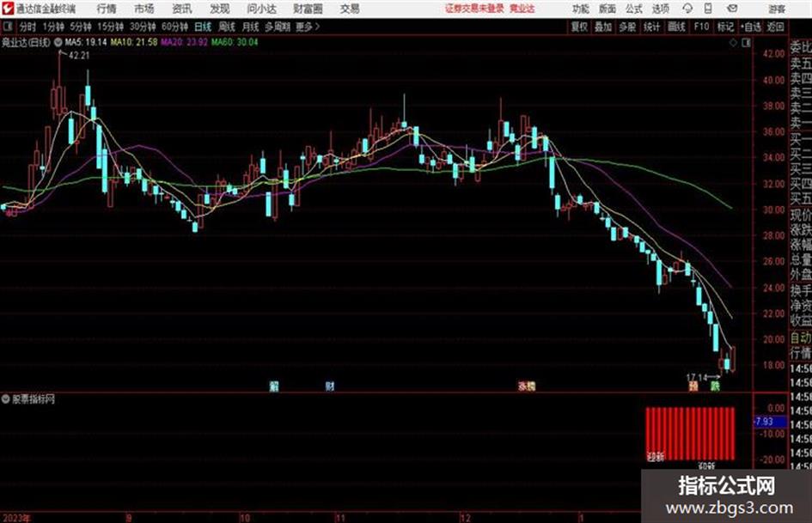This screenshot has height=523, width=812.
Task: Switch to the 60分钟 period tab
Action: pos(174,27)
